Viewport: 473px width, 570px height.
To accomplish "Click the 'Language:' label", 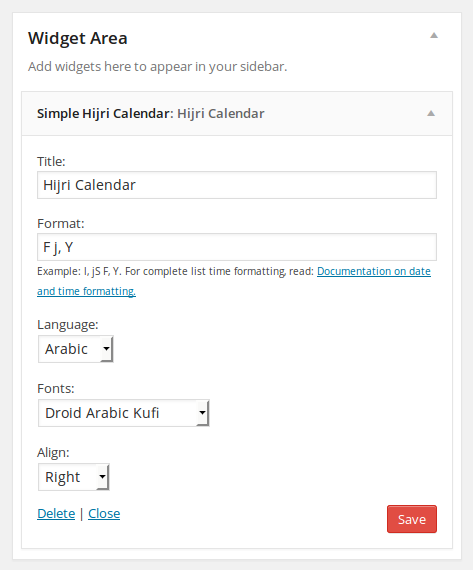I will pos(68,325).
